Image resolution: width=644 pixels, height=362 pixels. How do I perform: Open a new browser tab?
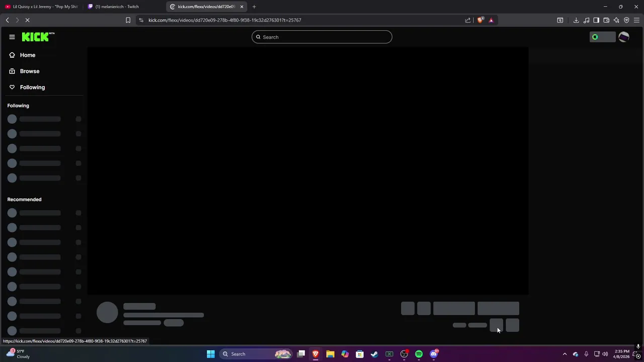254,7
